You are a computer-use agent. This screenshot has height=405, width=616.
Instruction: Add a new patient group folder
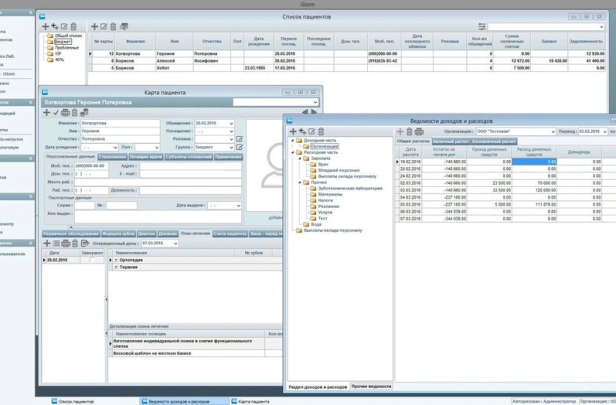(x=44, y=26)
